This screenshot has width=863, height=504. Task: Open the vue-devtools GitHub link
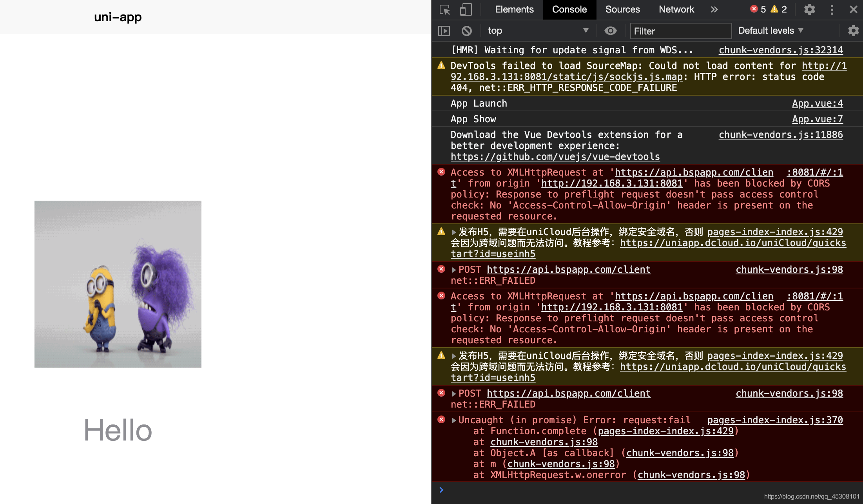(555, 156)
